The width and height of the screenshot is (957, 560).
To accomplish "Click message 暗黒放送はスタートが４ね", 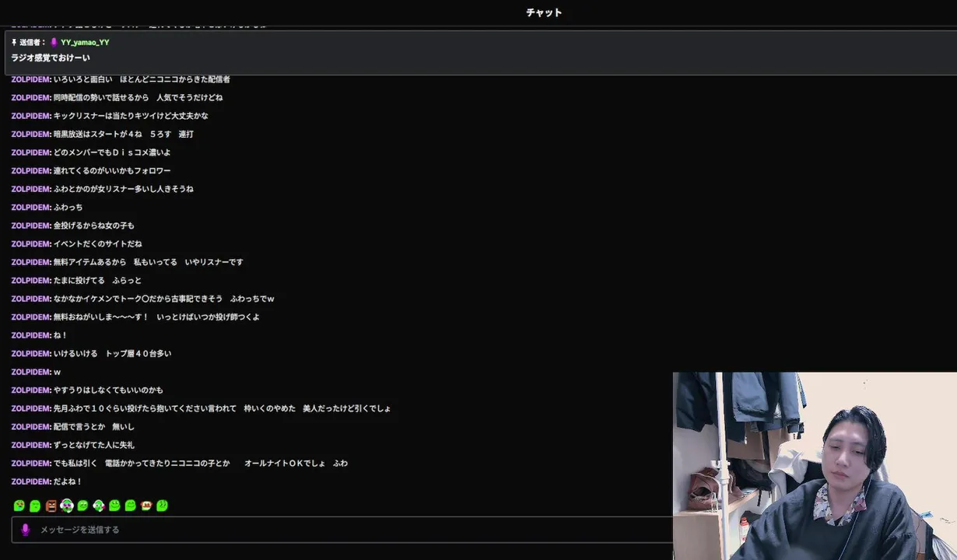I will pos(124,134).
